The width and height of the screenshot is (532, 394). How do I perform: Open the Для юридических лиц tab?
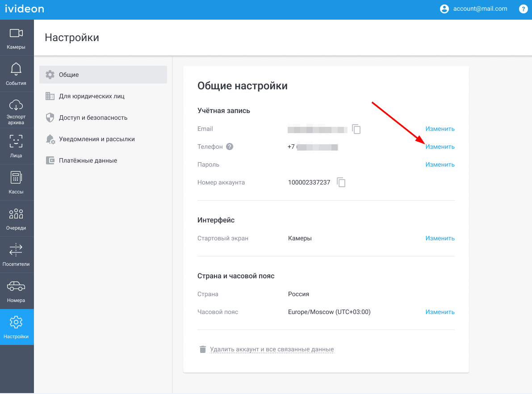(x=103, y=96)
